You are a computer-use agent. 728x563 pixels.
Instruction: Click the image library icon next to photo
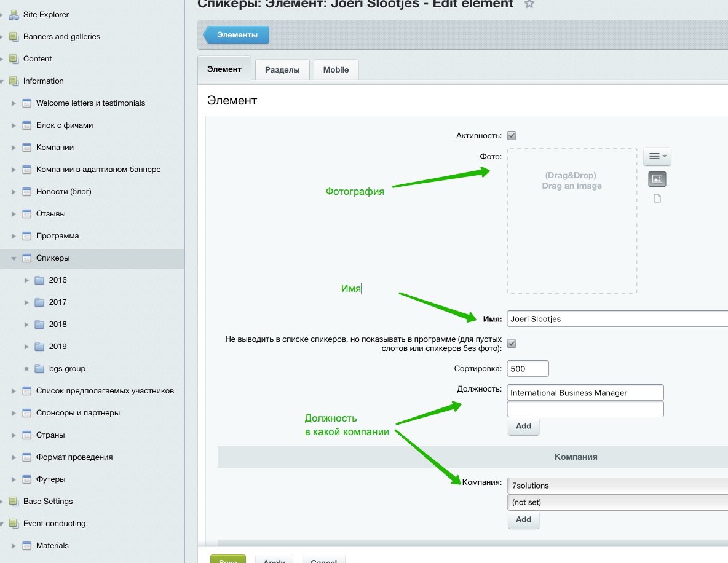657,179
